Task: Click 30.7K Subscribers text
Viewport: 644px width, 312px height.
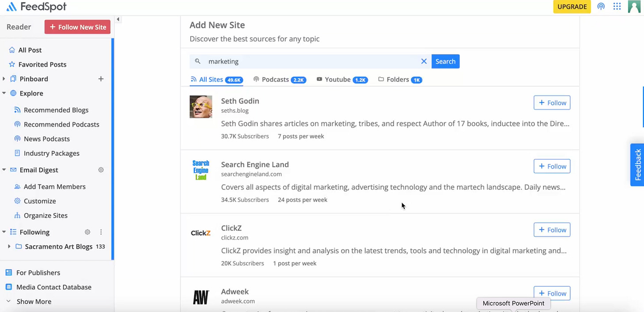Action: click(x=245, y=136)
